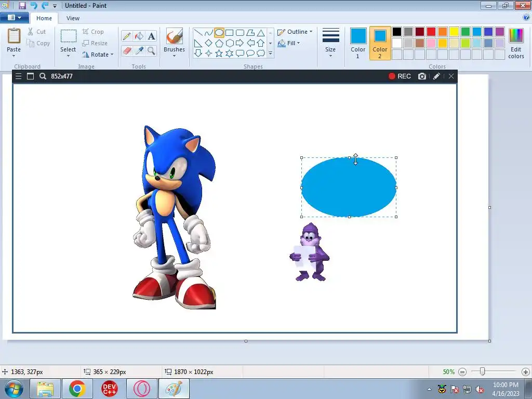Select the Color picker eyedropper tool
Screen dimensions: 532x399
coord(139,50)
